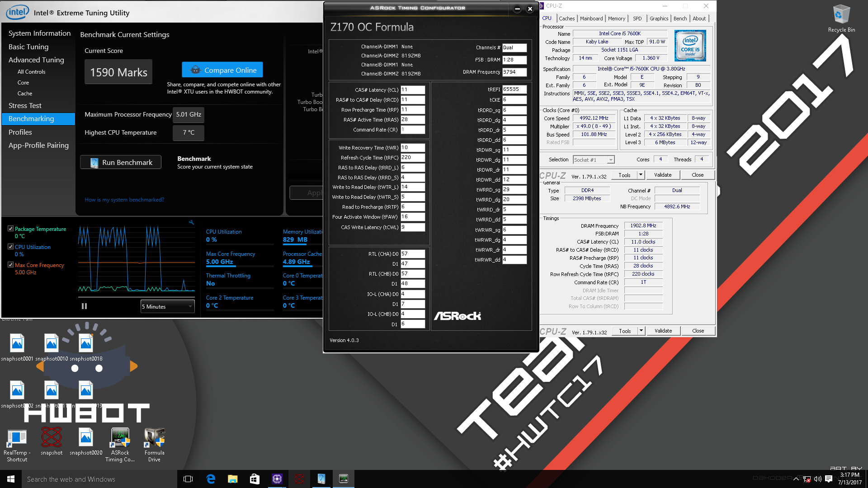This screenshot has height=488, width=868.
Task: Open snapshot0001 desktop file
Action: click(x=17, y=348)
